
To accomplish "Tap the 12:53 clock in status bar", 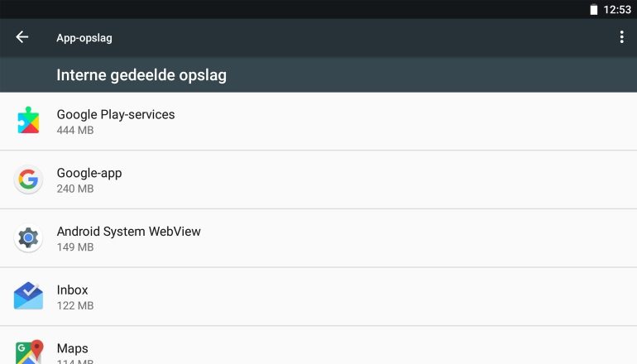I will pyautogui.click(x=617, y=10).
